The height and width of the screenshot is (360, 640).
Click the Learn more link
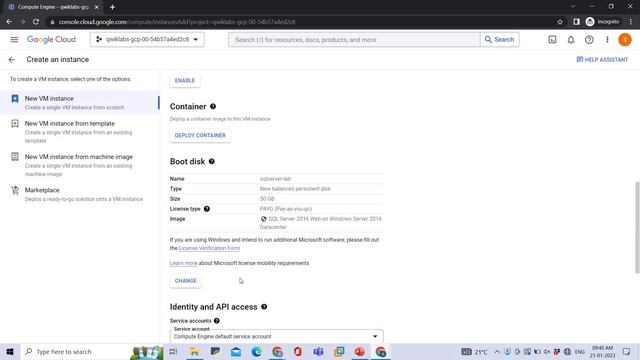pyautogui.click(x=183, y=263)
